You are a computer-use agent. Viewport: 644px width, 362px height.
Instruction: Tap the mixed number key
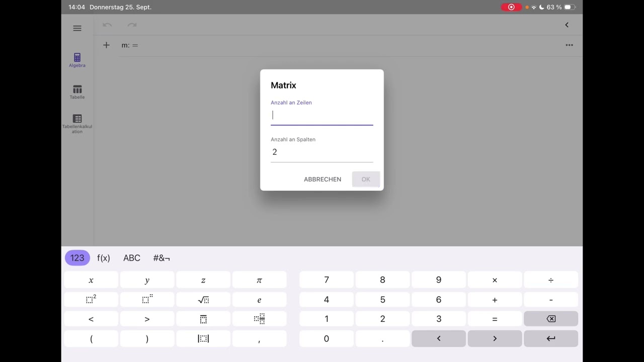coord(259,319)
